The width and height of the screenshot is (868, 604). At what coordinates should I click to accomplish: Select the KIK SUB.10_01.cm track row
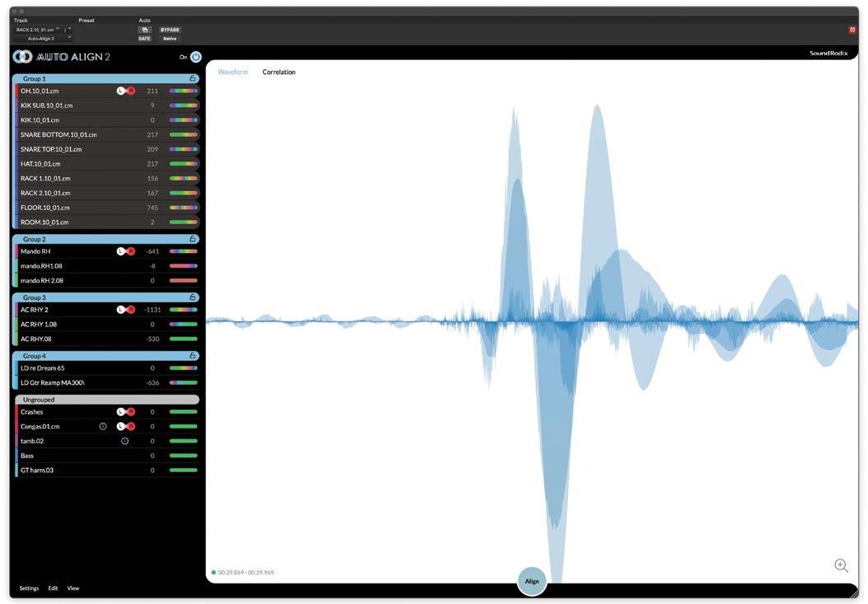pyautogui.click(x=106, y=105)
